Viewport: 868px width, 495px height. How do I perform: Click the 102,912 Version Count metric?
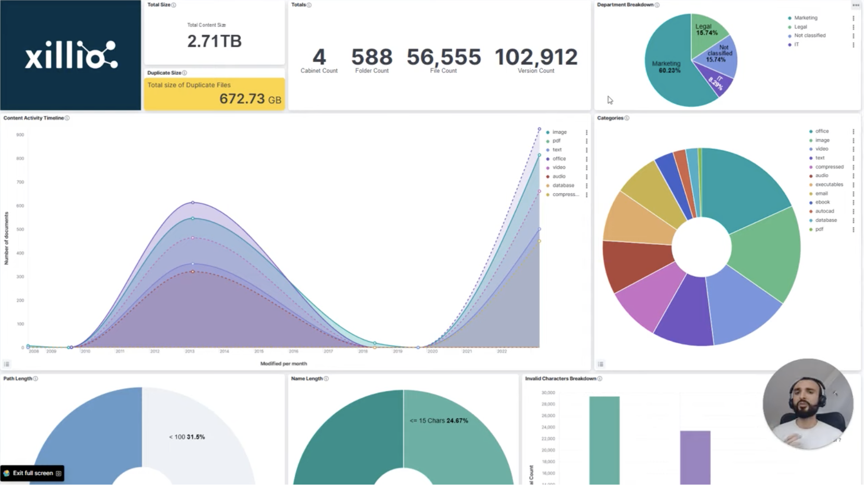(x=536, y=60)
